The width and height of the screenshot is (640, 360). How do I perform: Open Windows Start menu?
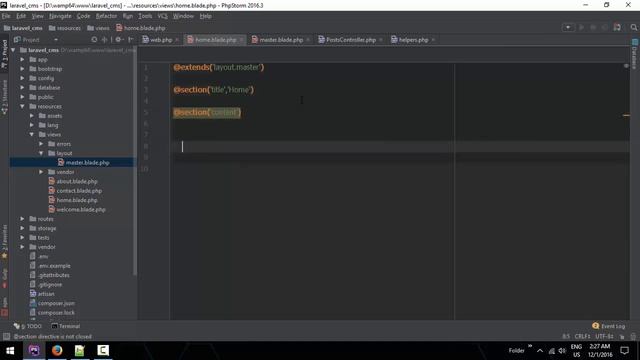10,351
